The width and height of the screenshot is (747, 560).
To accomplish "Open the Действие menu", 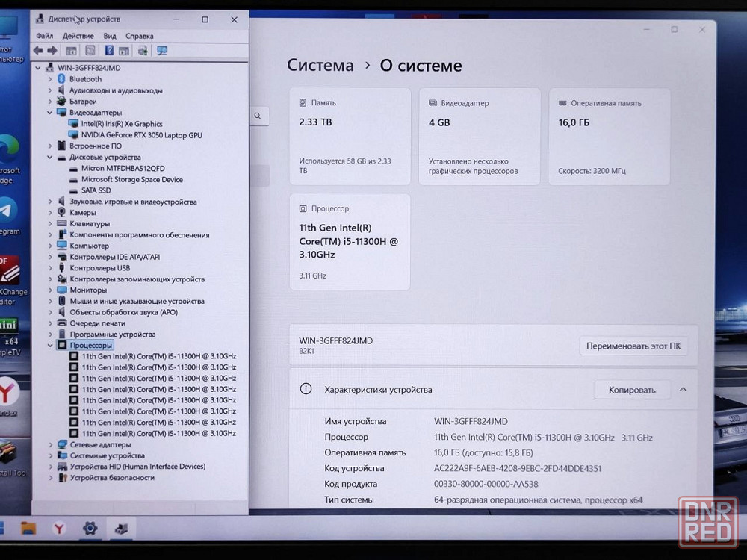I will tap(78, 36).
